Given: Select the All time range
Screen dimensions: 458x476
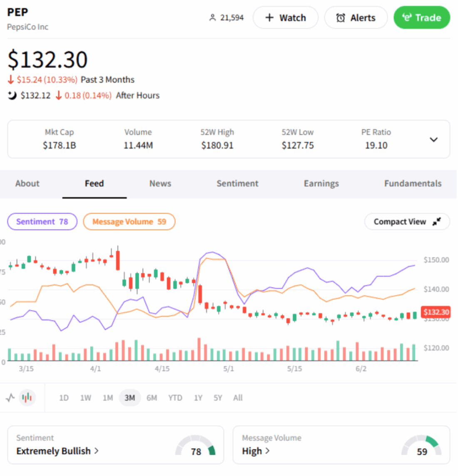Looking at the screenshot, I should (238, 398).
